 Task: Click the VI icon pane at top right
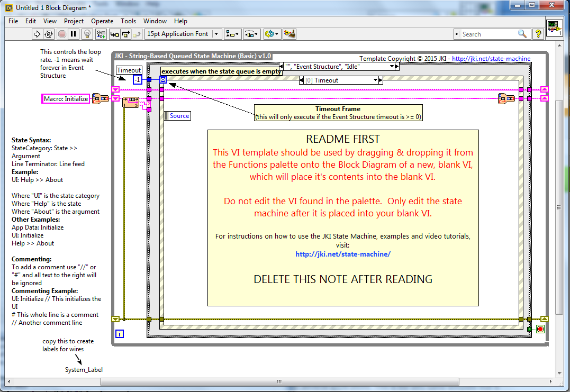[x=555, y=28]
